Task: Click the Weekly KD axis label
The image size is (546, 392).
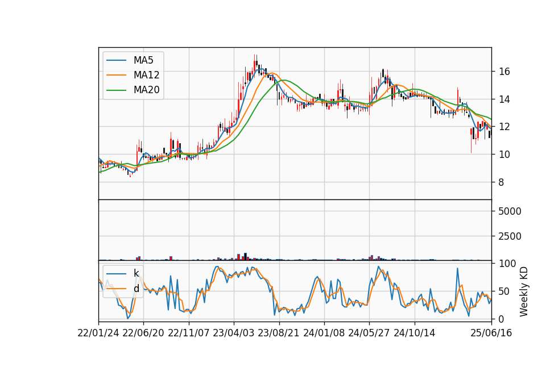Action: (524, 291)
